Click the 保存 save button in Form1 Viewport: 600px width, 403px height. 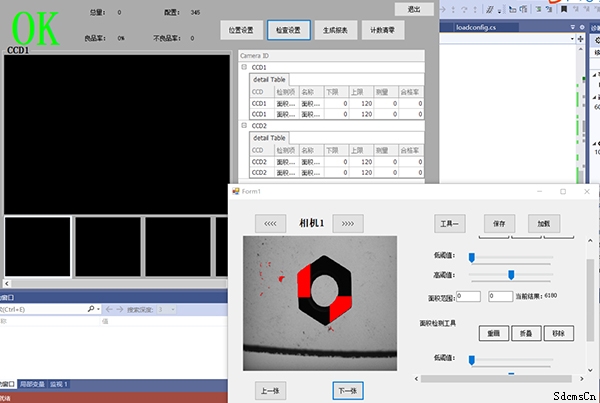(x=499, y=223)
